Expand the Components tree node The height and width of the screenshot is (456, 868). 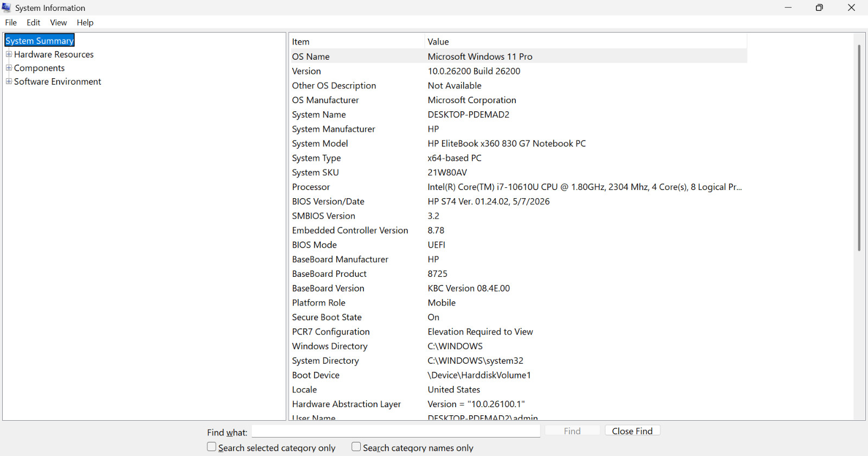tap(9, 68)
